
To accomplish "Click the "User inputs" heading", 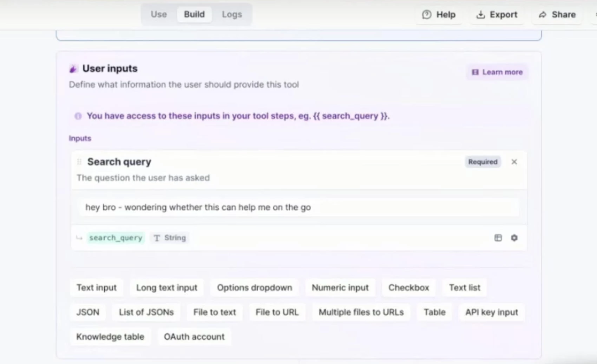I will click(110, 68).
